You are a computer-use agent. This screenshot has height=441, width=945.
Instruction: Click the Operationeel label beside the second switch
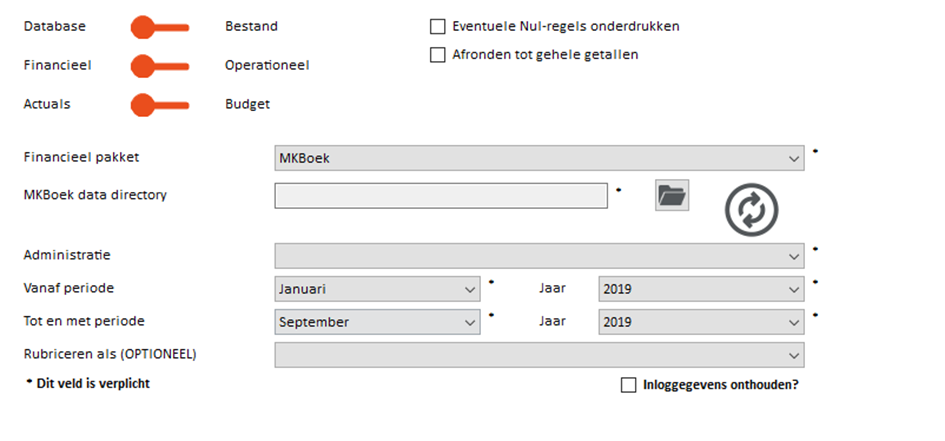tap(267, 65)
